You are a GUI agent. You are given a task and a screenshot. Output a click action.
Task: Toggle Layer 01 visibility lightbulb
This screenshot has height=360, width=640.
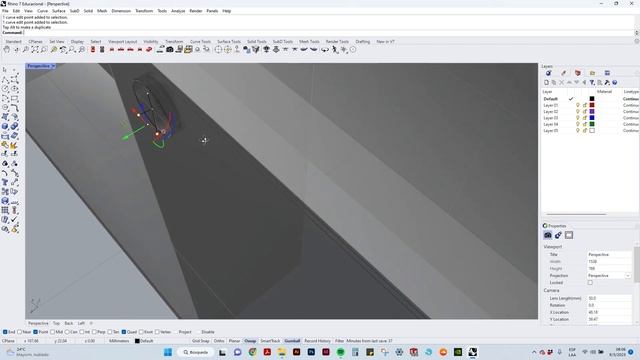point(578,105)
